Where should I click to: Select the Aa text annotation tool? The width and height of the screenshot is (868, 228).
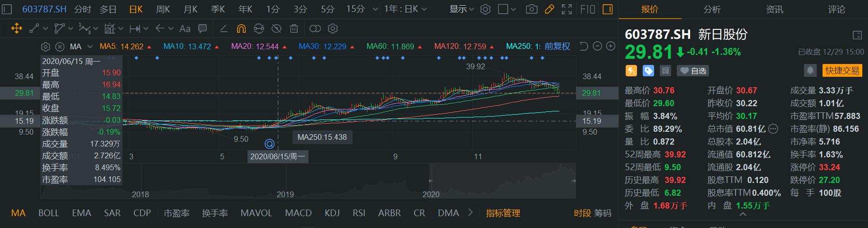pos(185,29)
